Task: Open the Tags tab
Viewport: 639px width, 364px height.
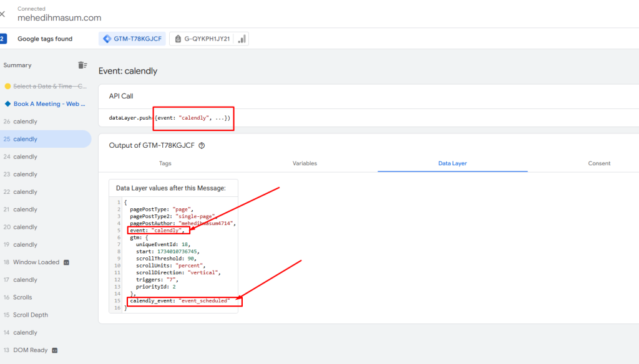Action: click(165, 163)
